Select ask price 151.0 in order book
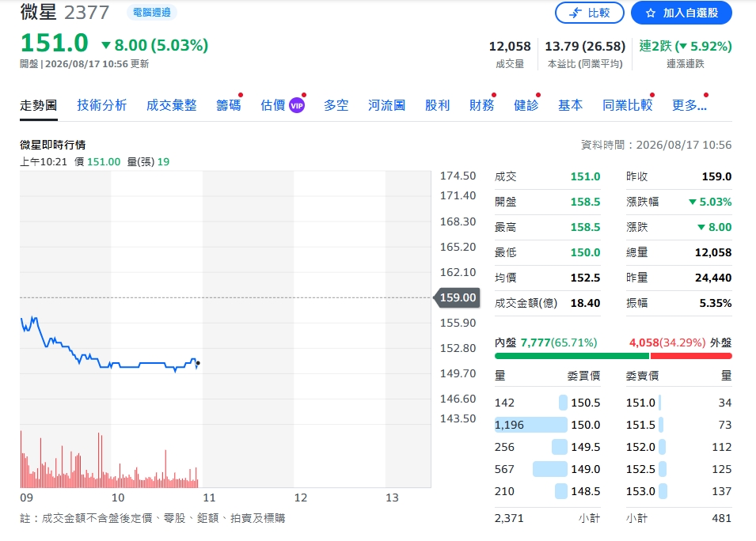This screenshot has height=541, width=756. (x=640, y=403)
